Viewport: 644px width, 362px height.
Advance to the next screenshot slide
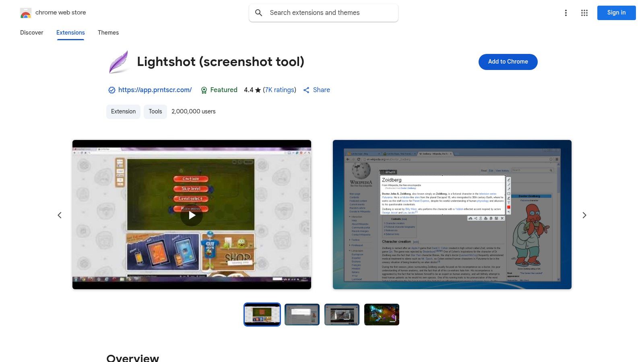point(584,215)
